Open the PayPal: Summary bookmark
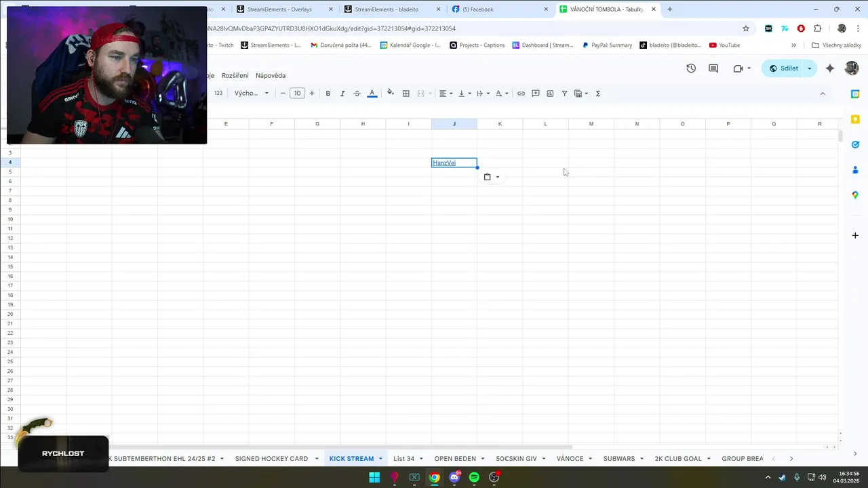868x488 pixels. coord(607,45)
